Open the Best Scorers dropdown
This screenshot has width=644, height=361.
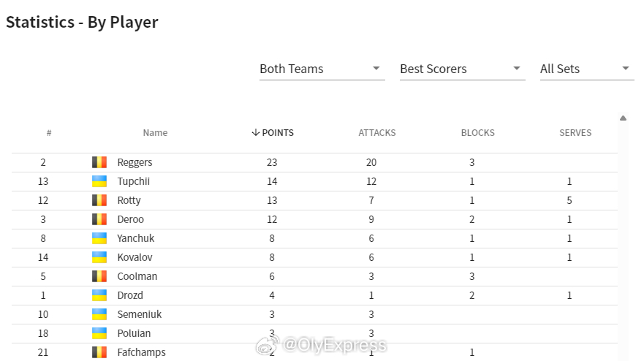(x=463, y=69)
